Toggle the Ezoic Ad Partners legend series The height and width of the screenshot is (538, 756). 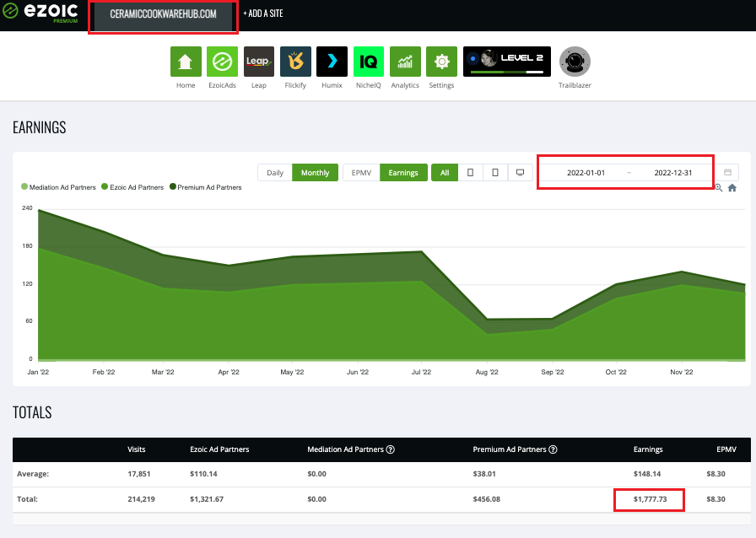point(132,187)
